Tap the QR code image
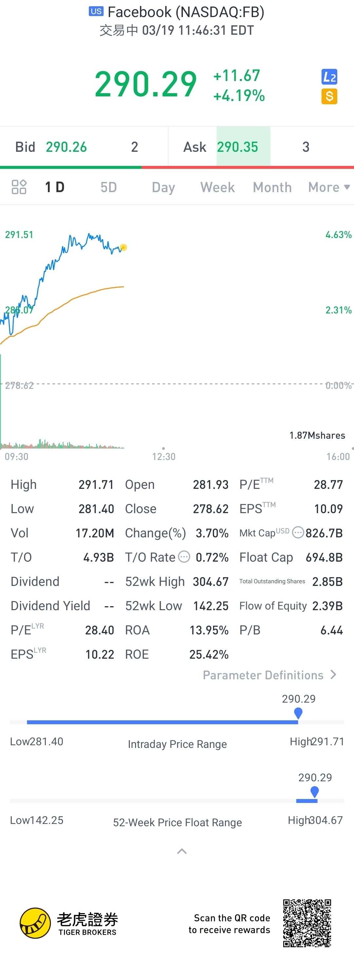The width and height of the screenshot is (354, 980). 307,923
